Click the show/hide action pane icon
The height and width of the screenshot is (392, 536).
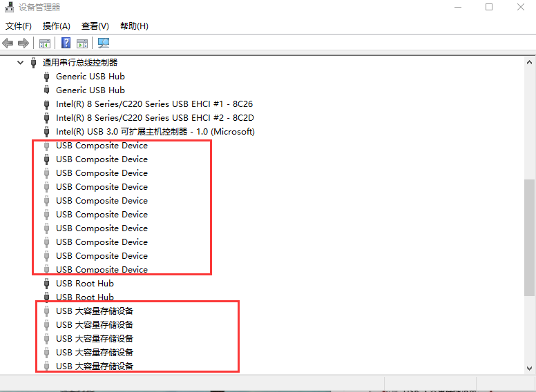tap(82, 43)
